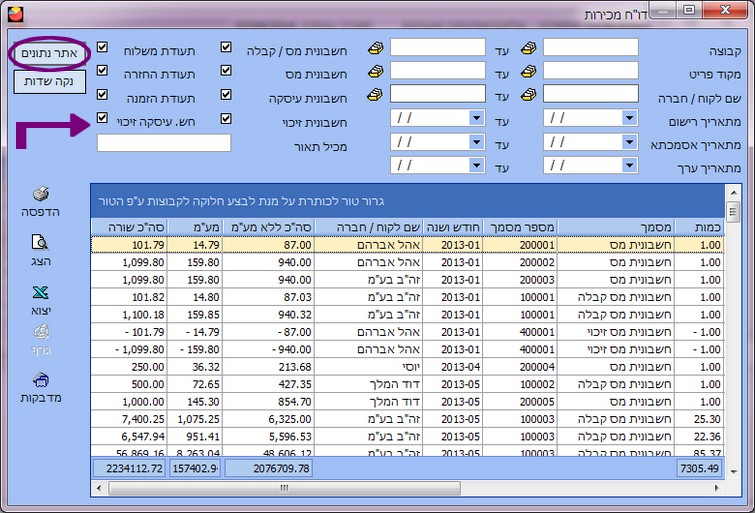Open lookup icon beside the מקוד פריט field
This screenshot has width=755, height=513.
click(529, 71)
